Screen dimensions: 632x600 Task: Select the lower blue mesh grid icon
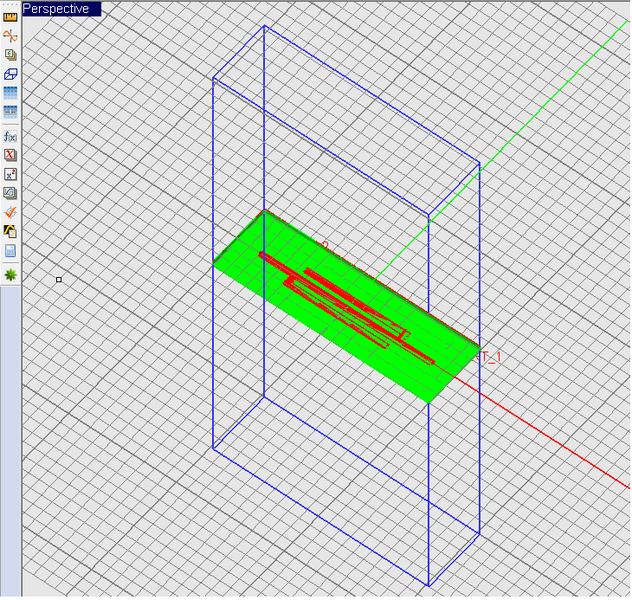point(10,112)
